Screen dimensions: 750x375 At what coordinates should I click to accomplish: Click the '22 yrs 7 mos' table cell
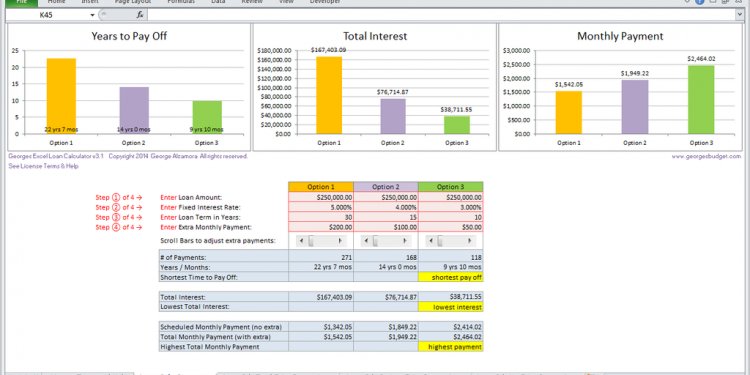tap(321, 267)
